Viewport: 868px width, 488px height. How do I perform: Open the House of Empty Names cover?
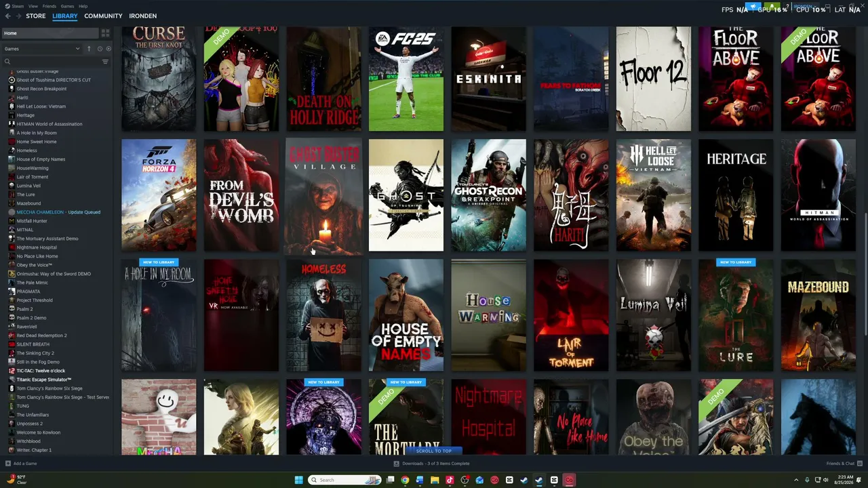406,315
